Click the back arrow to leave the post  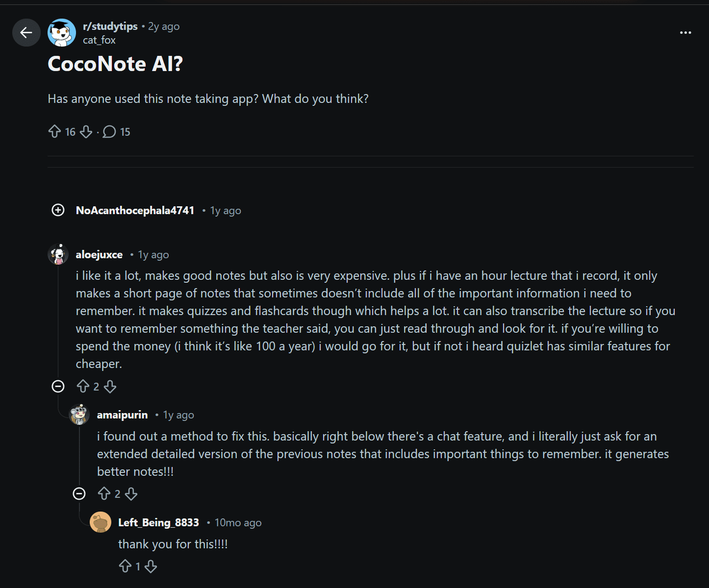click(x=26, y=32)
